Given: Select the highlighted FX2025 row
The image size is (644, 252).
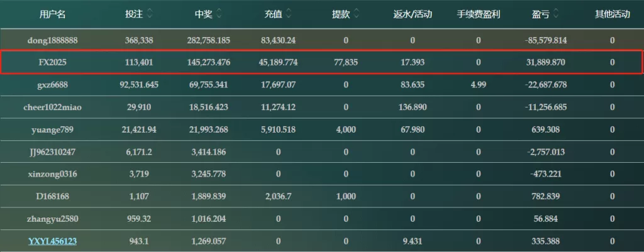Looking at the screenshot, I should tap(321, 62).
